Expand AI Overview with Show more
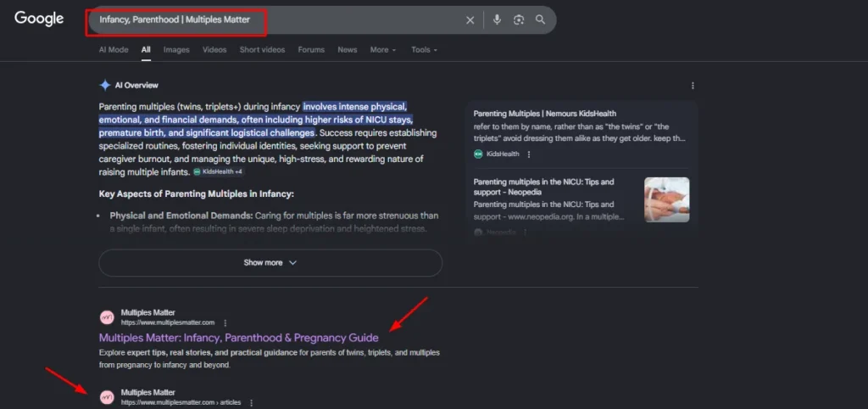Image resolution: width=868 pixels, height=409 pixels. 270,263
